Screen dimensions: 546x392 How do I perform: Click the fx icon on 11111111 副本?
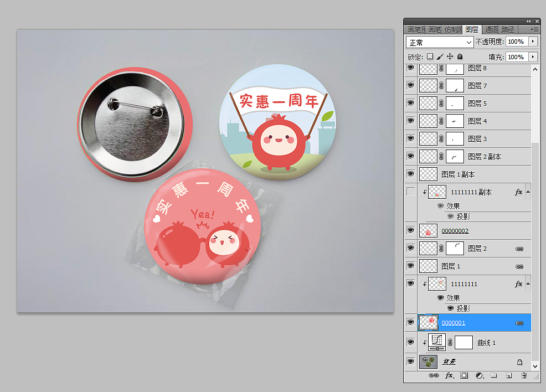[x=518, y=192]
